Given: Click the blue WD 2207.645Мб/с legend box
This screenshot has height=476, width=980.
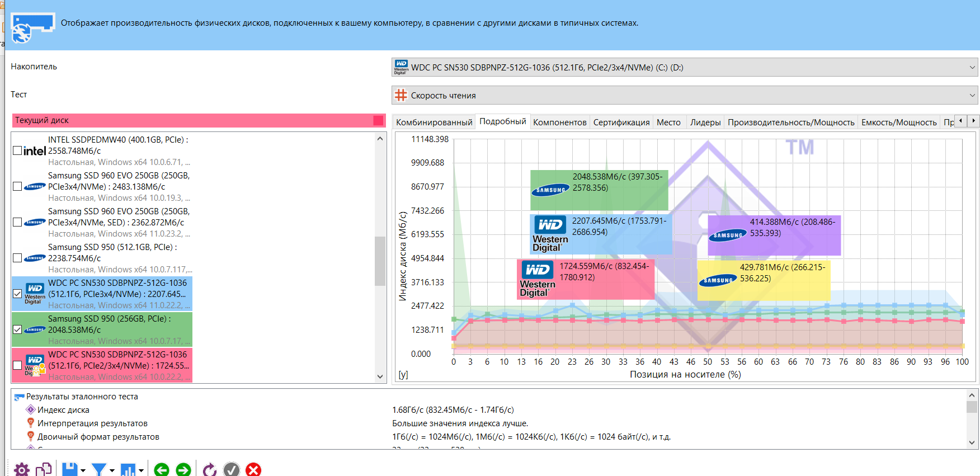Looking at the screenshot, I should [x=601, y=234].
